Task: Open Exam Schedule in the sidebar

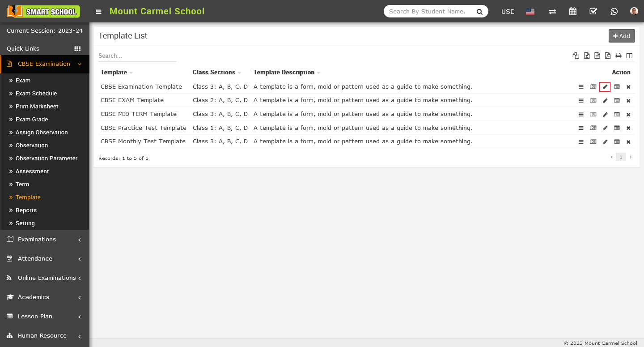Action: tap(36, 94)
